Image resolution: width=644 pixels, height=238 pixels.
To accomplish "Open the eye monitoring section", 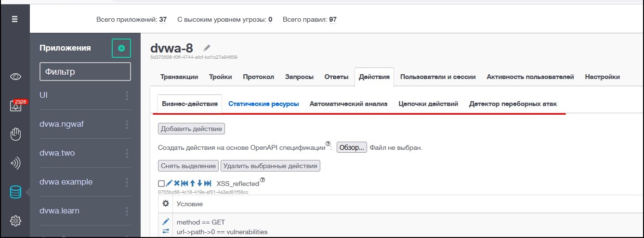I will click(x=15, y=77).
